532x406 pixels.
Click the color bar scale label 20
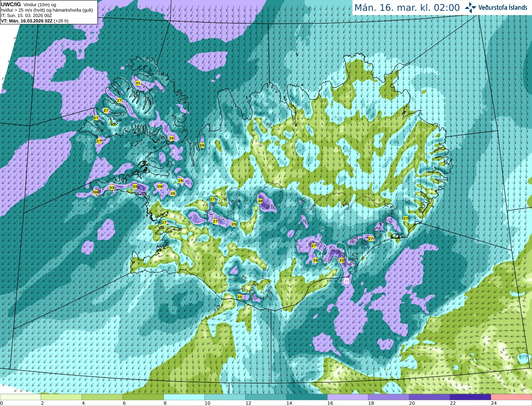point(412,403)
